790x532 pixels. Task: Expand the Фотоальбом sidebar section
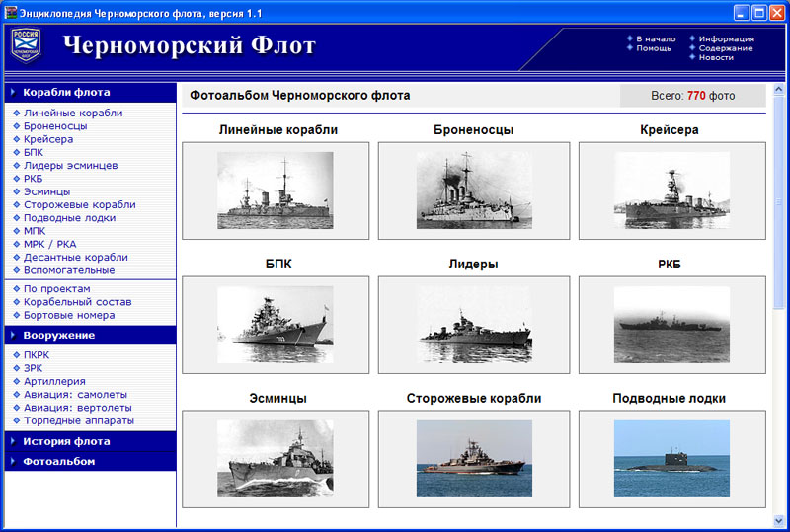(x=59, y=461)
